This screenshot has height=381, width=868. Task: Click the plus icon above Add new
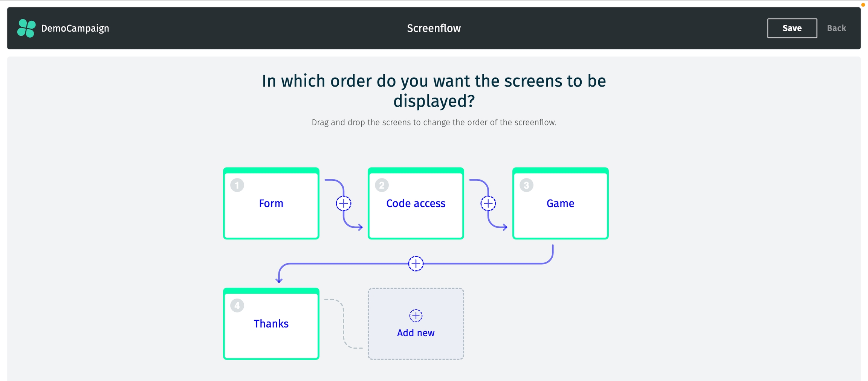pyautogui.click(x=416, y=315)
